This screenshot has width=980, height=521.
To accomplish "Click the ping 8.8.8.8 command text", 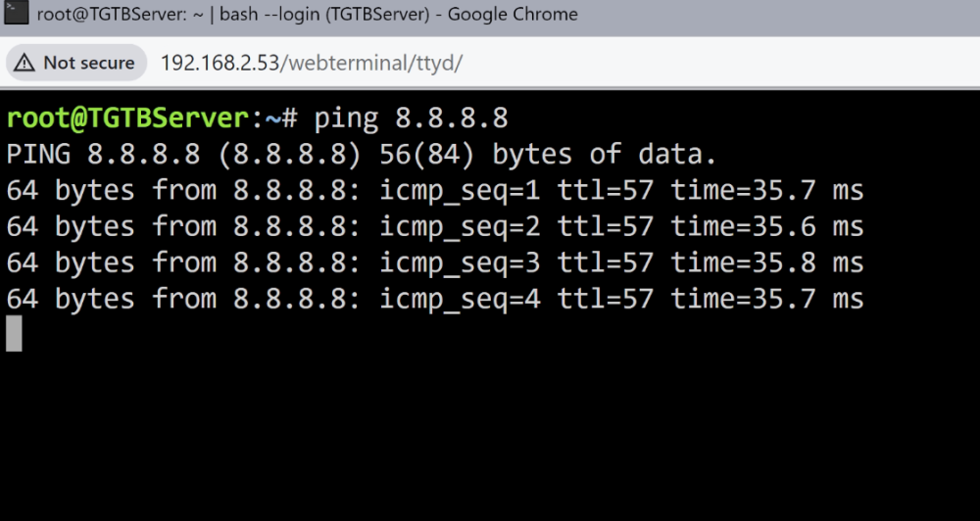I will tap(412, 118).
